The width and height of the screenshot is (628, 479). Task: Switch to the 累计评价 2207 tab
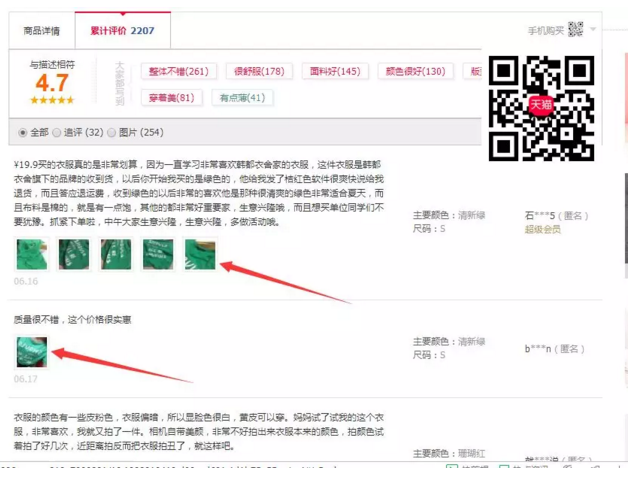[123, 30]
